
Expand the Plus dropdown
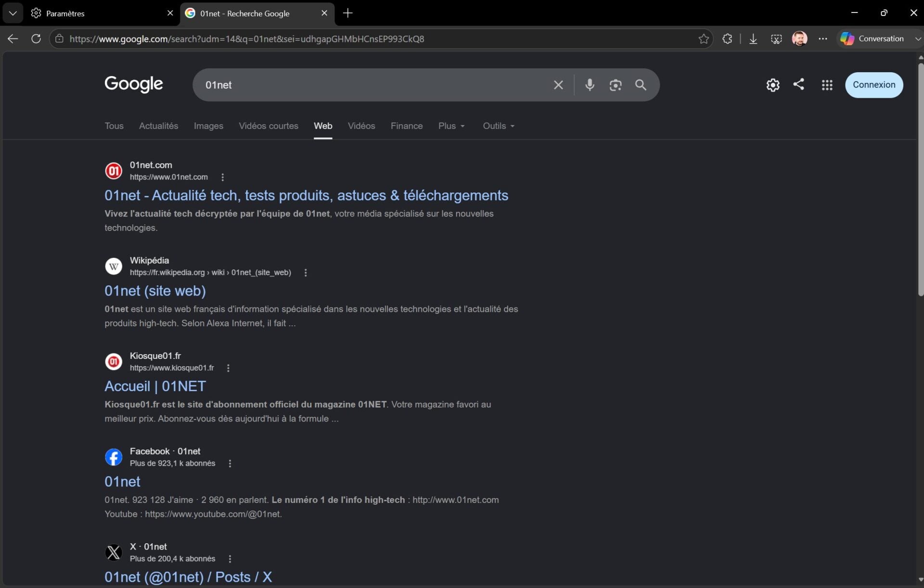pos(451,126)
